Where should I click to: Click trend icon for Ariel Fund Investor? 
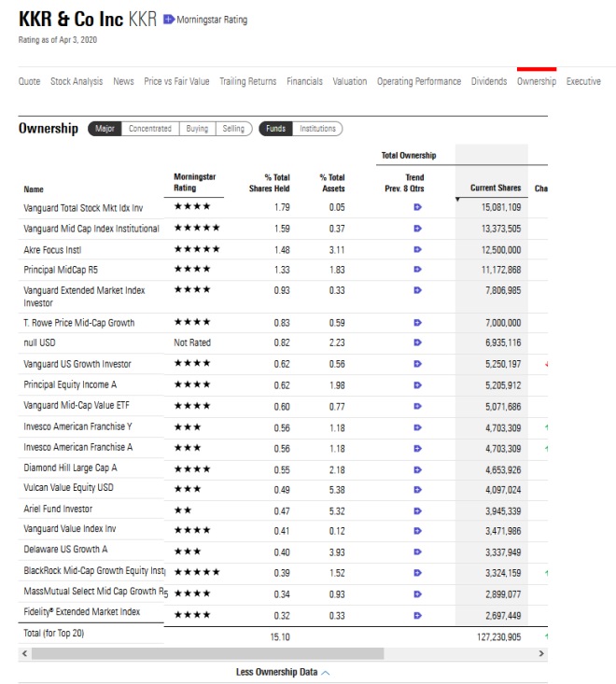(417, 510)
